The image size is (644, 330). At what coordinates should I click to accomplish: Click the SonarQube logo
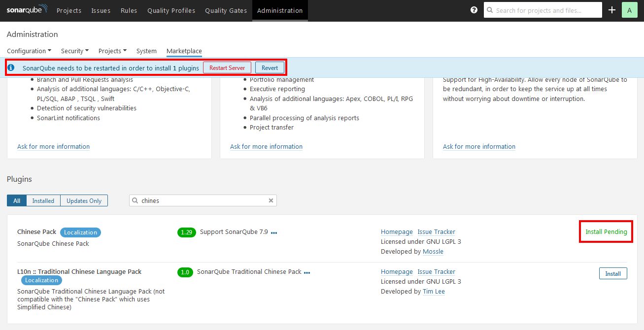[x=27, y=9]
